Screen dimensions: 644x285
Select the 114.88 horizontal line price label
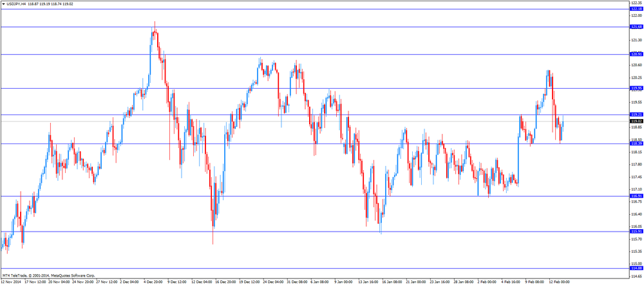pyautogui.click(x=636, y=268)
